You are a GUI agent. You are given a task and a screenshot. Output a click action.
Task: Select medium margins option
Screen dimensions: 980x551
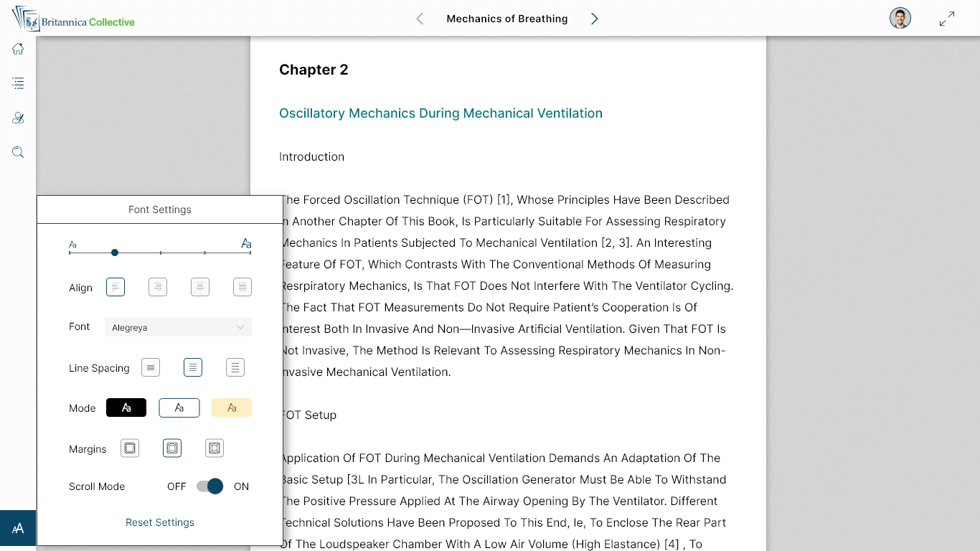coord(172,448)
